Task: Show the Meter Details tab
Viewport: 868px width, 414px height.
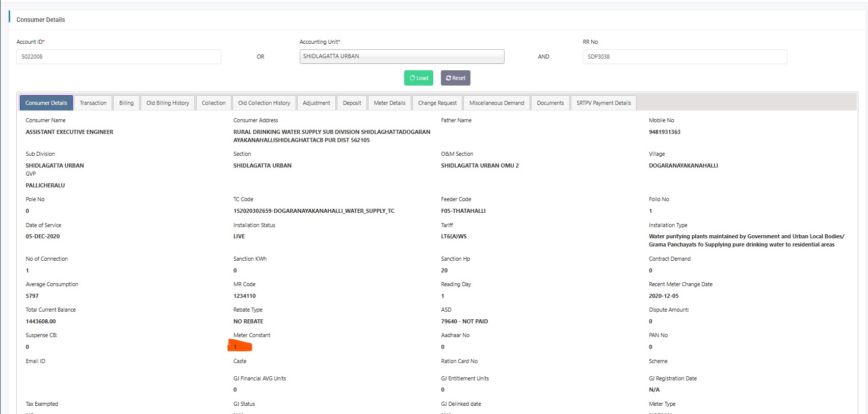Action: pyautogui.click(x=389, y=103)
